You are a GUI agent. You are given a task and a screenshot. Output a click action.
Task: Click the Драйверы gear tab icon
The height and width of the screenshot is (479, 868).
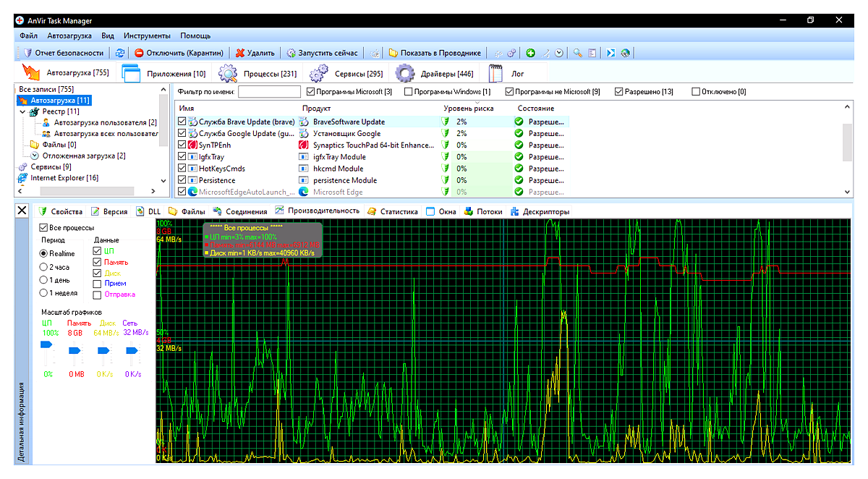[x=405, y=74]
